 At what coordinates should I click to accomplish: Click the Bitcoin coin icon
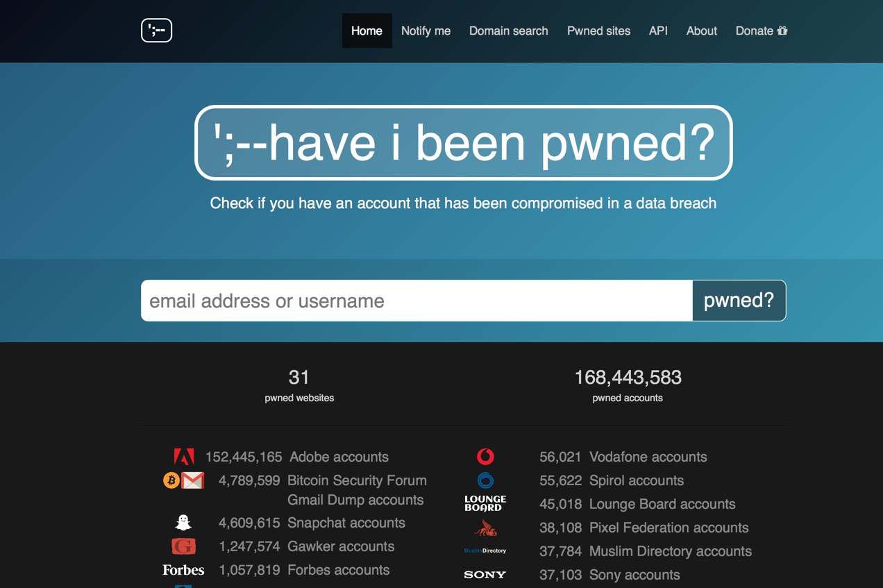tap(171, 480)
